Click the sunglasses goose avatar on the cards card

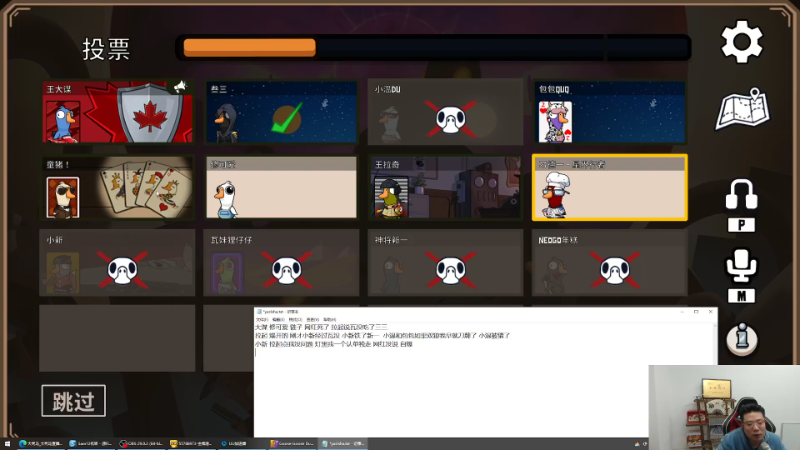click(x=63, y=197)
